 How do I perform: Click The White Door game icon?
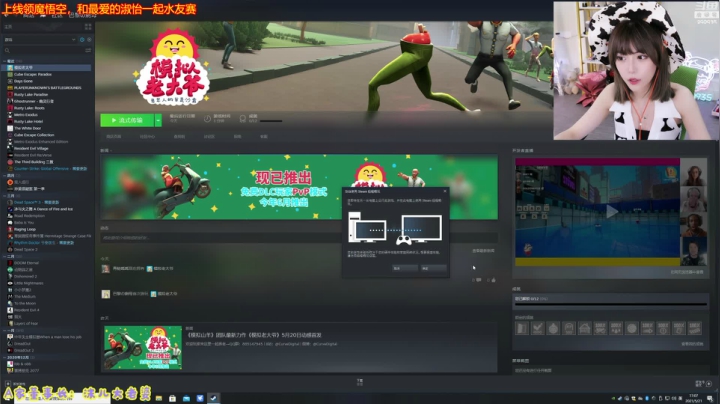click(10, 128)
